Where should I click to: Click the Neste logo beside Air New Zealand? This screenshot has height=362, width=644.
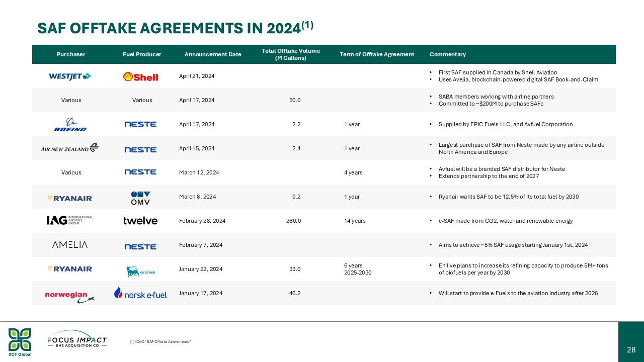(140, 150)
